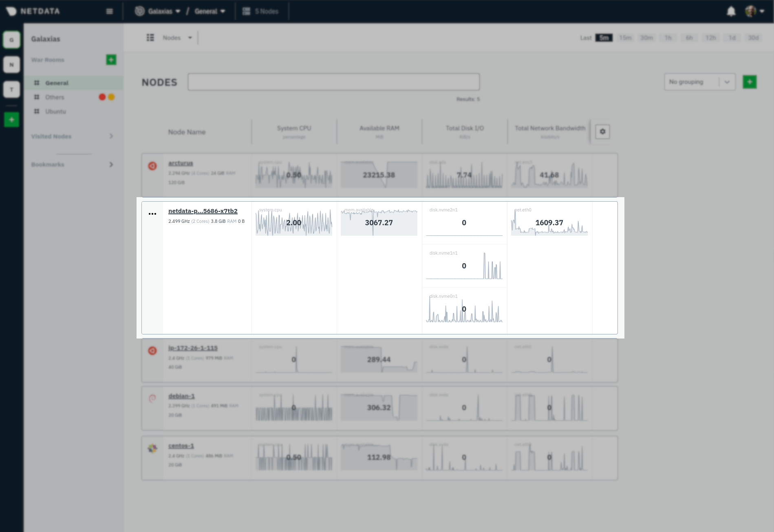774x532 pixels.
Task: Open the Ubuntu war room
Action: (55, 112)
